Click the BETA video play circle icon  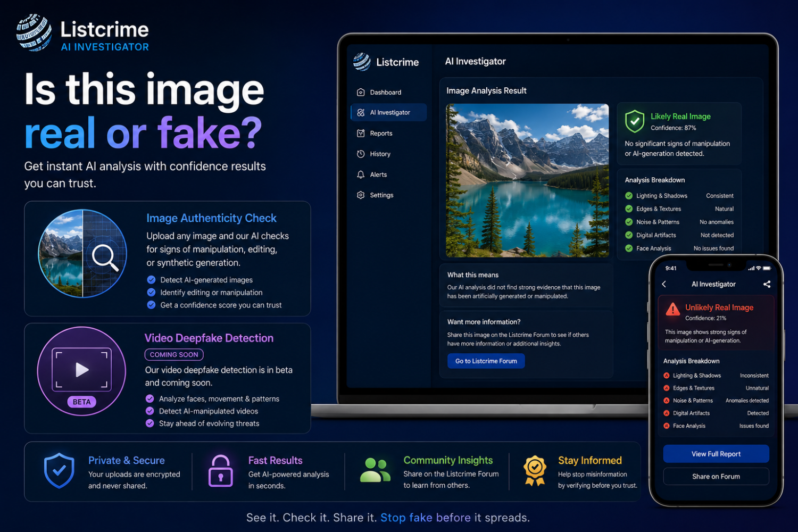81,371
